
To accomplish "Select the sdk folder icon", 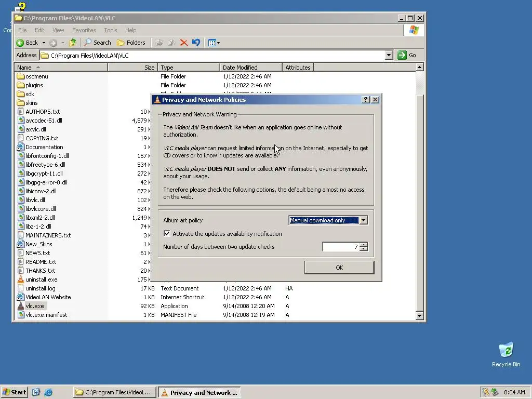I will click(x=21, y=94).
